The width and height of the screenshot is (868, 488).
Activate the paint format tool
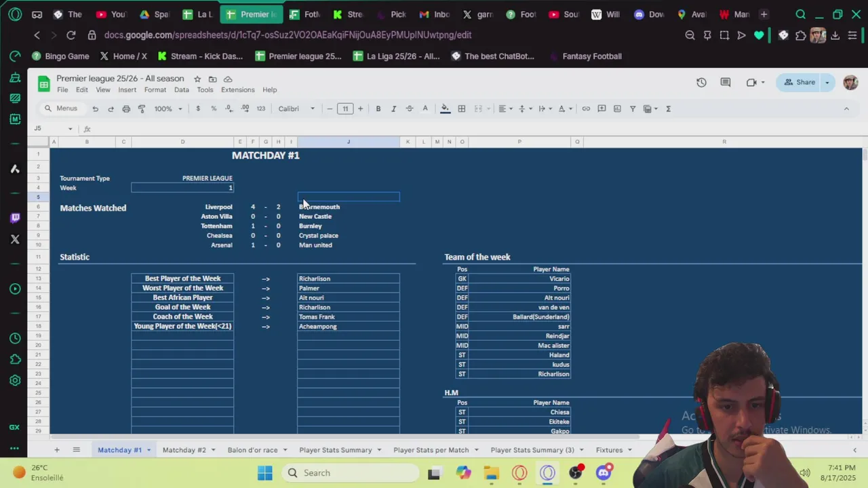coord(142,108)
